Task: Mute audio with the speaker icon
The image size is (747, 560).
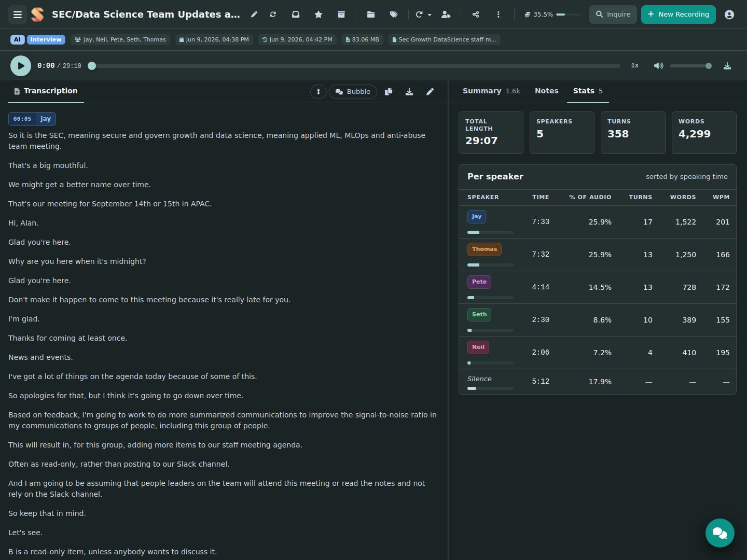Action: (658, 66)
